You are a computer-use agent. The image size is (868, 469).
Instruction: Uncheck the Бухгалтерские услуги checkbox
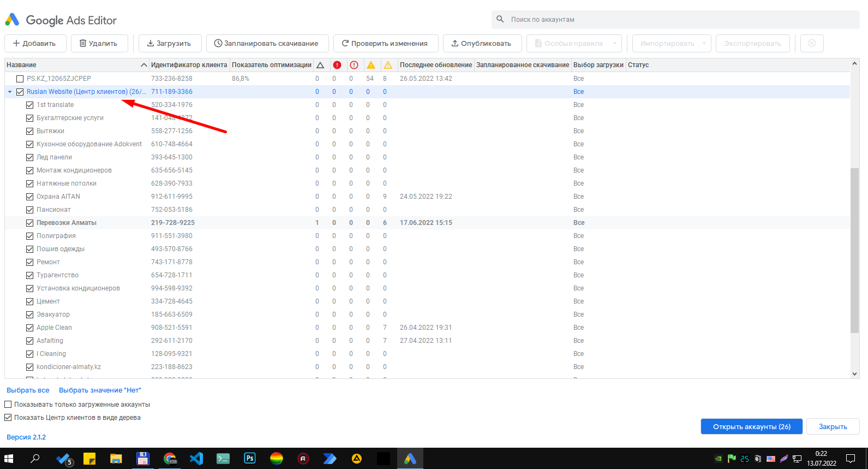point(30,118)
